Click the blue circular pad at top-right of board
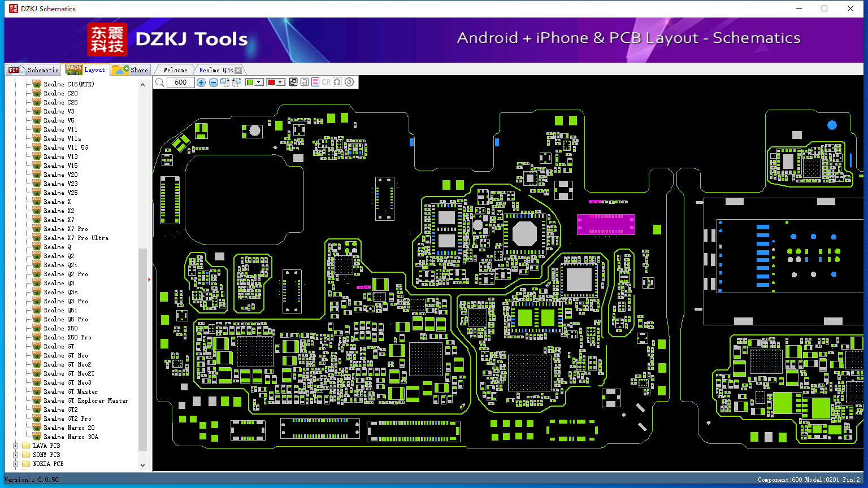 pyautogui.click(x=832, y=125)
